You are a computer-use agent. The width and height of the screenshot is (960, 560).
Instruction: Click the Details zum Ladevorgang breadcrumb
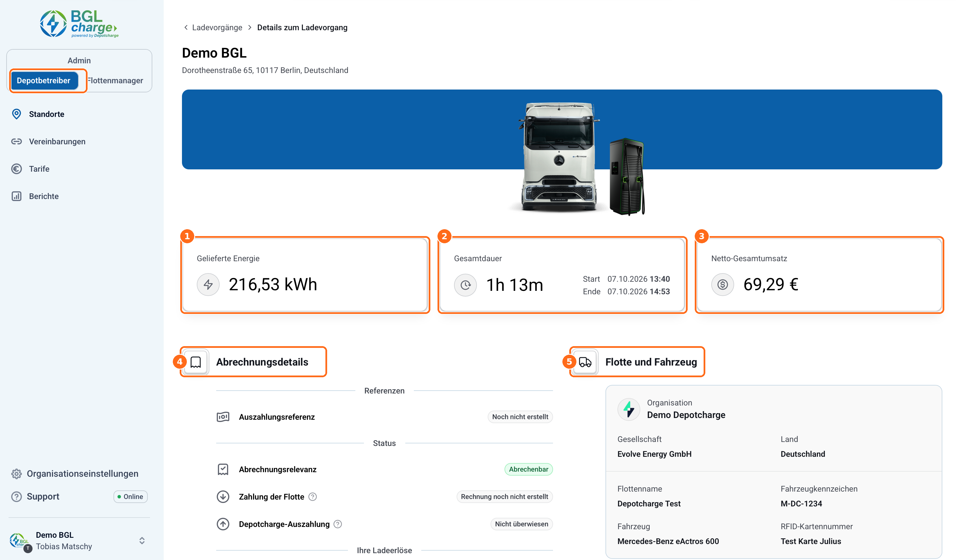(x=302, y=27)
